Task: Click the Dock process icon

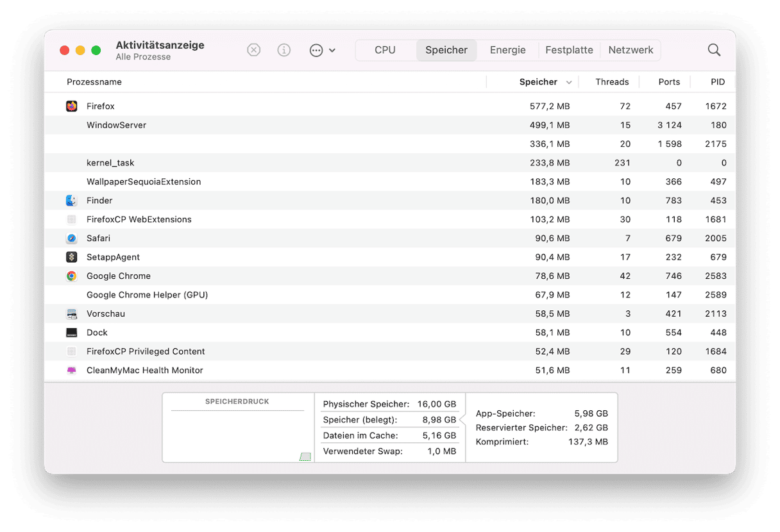Action: (72, 333)
